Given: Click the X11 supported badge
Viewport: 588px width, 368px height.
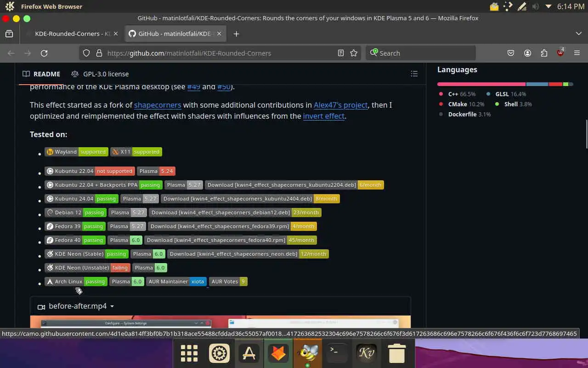Looking at the screenshot, I should coord(136,152).
